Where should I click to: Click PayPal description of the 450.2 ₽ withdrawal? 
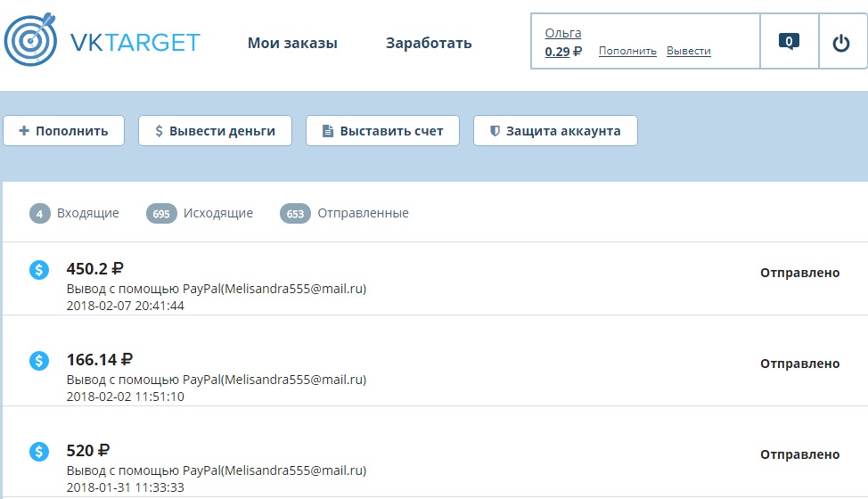point(217,289)
